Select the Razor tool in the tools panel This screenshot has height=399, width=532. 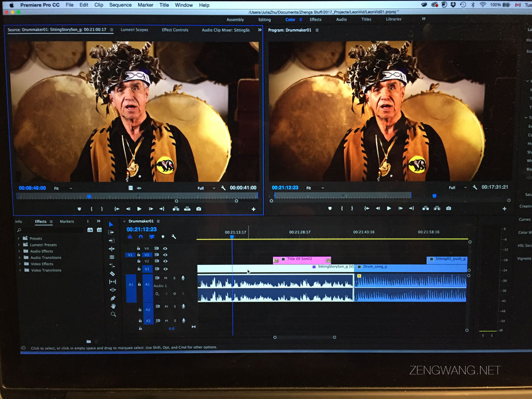click(112, 274)
